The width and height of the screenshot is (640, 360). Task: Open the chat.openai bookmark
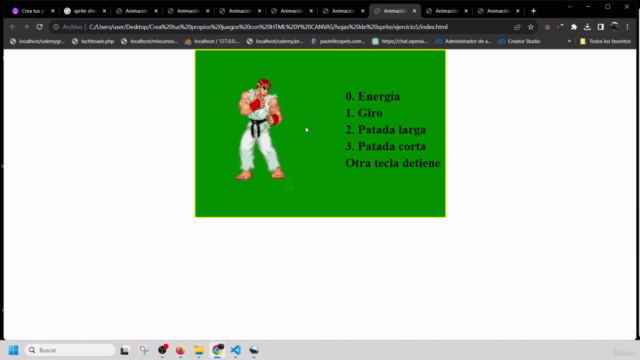[400, 41]
